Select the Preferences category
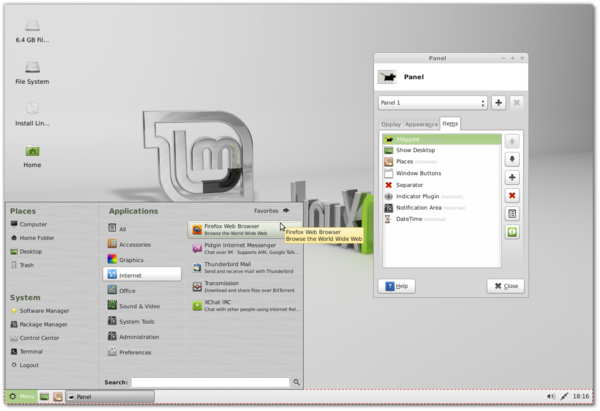 [x=142, y=352]
